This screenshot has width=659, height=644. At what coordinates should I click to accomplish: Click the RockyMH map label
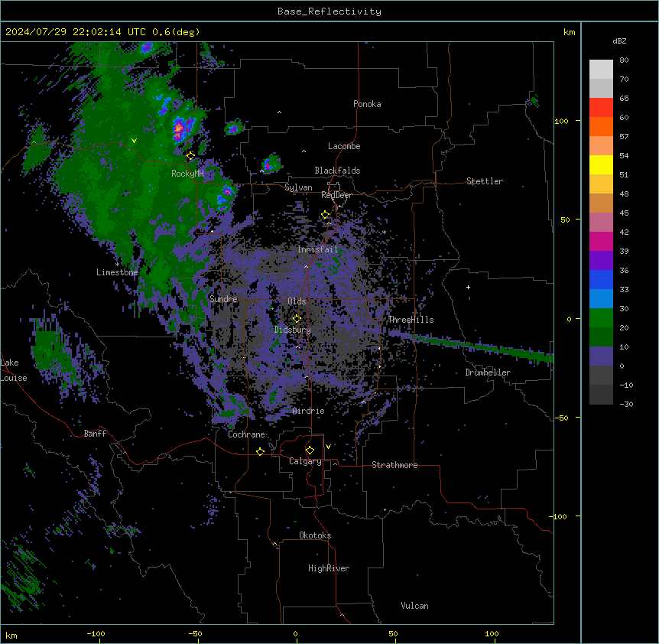tap(187, 174)
